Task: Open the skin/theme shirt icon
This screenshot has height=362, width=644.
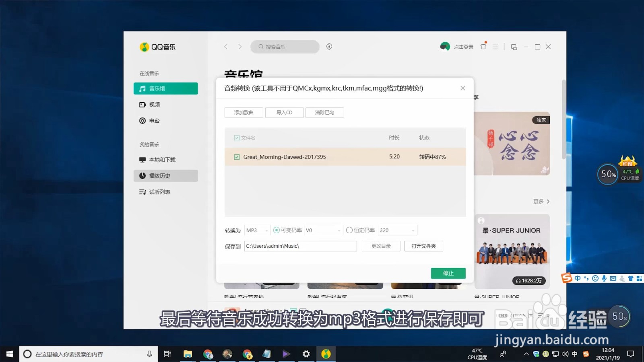Action: [x=483, y=47]
